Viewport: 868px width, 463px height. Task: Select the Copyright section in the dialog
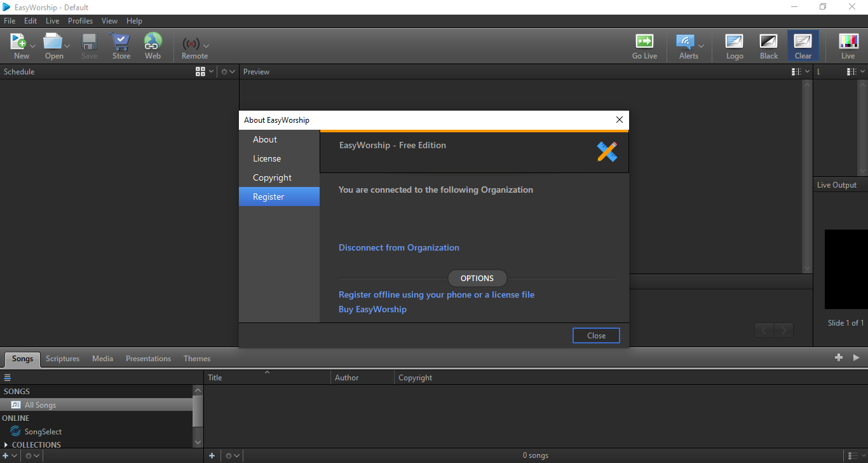(x=279, y=177)
